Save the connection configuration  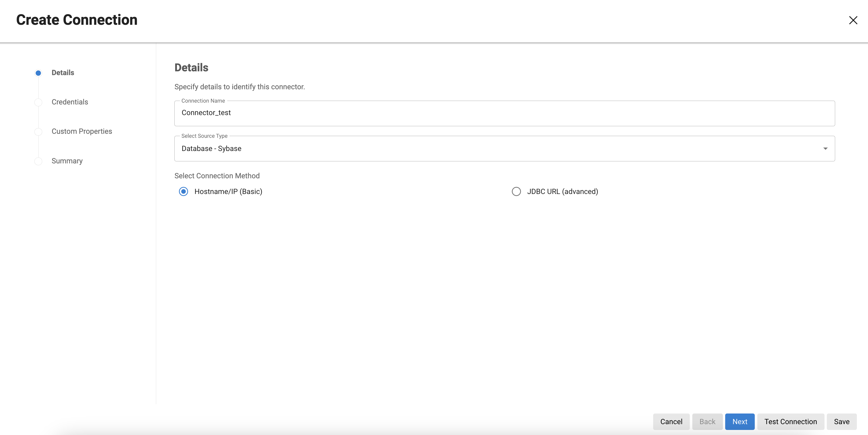click(x=842, y=422)
